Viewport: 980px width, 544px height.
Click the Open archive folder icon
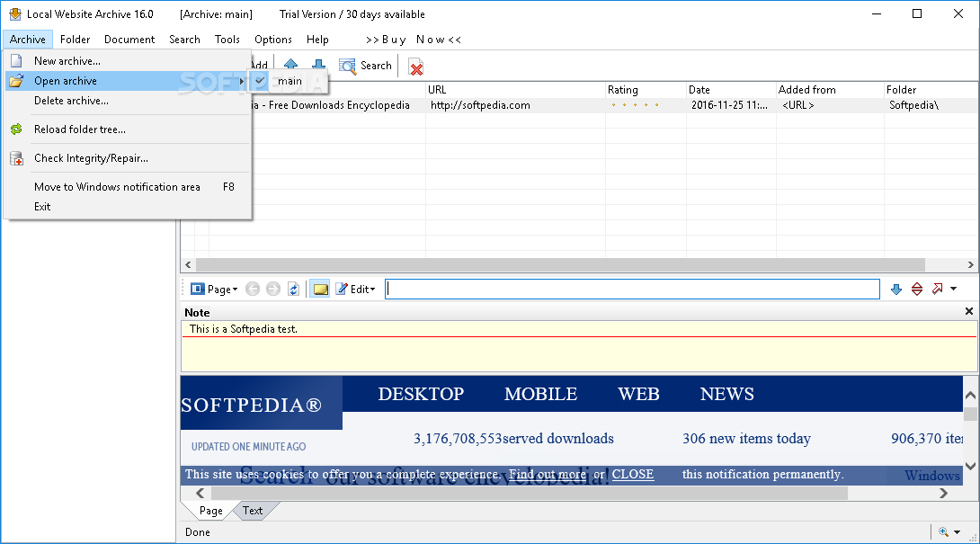coord(16,81)
